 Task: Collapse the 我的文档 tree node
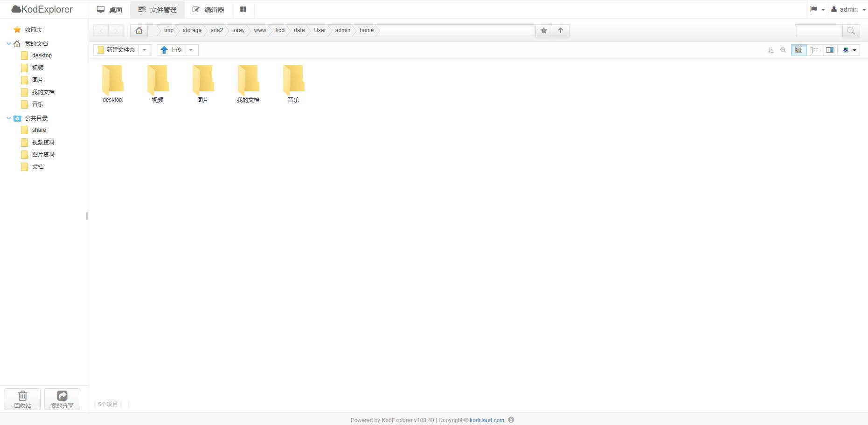coord(8,43)
